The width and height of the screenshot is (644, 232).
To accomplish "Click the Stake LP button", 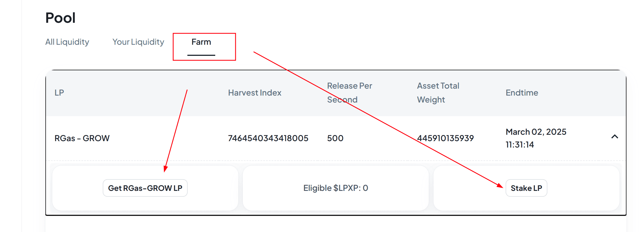I will pos(526,188).
